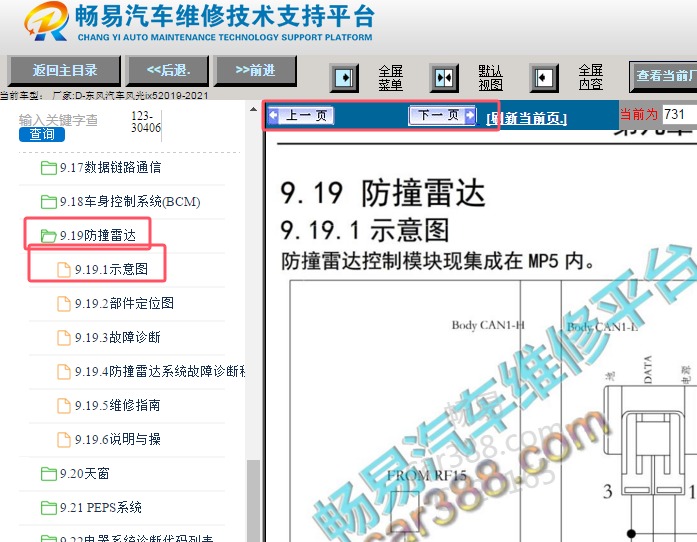Click the 123-30406 text in sidebar
697x542 pixels.
click(146, 122)
